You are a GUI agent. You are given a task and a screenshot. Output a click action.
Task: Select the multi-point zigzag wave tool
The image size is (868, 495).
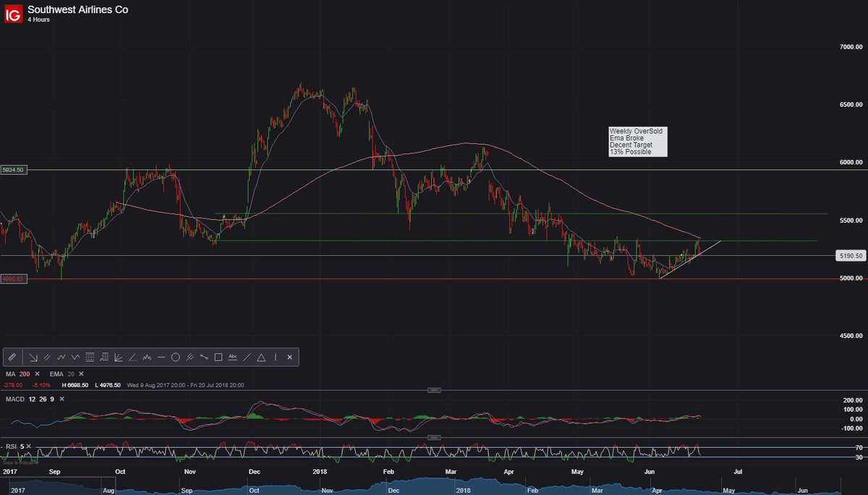(x=61, y=357)
